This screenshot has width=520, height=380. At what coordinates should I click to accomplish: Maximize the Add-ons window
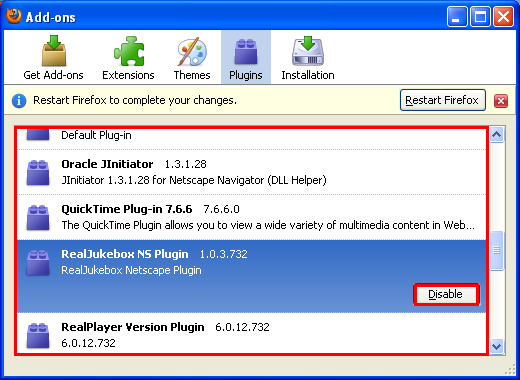pos(480,17)
